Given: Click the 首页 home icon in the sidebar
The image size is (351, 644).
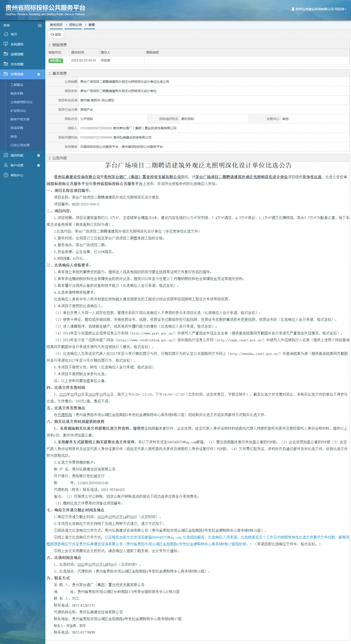Looking at the screenshot, I should click(6, 34).
